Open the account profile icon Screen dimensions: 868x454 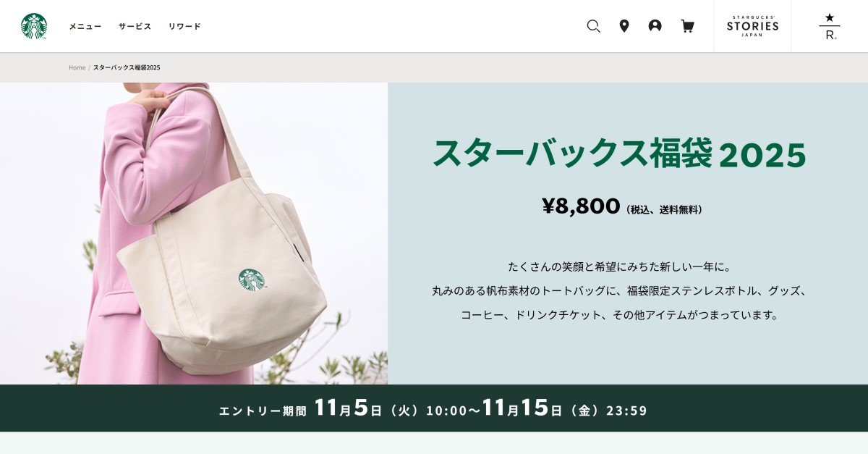click(655, 26)
